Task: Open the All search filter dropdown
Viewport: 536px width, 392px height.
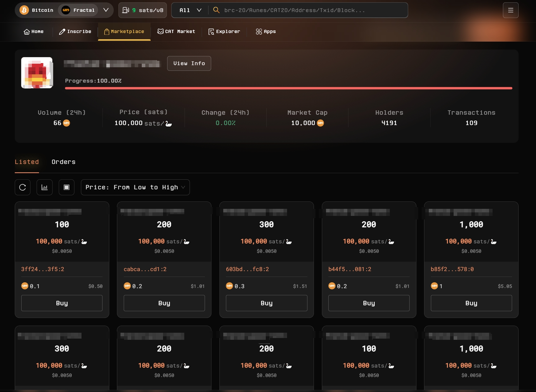Action: click(x=190, y=10)
